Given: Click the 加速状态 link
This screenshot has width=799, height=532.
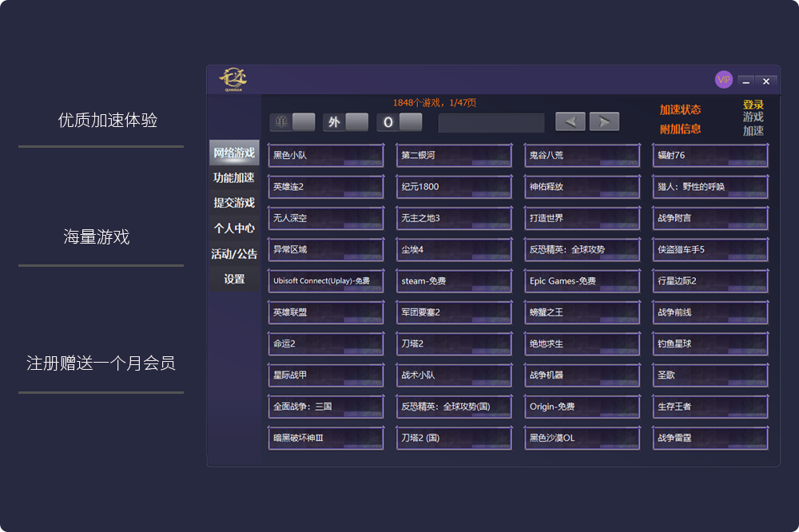Looking at the screenshot, I should (x=680, y=110).
